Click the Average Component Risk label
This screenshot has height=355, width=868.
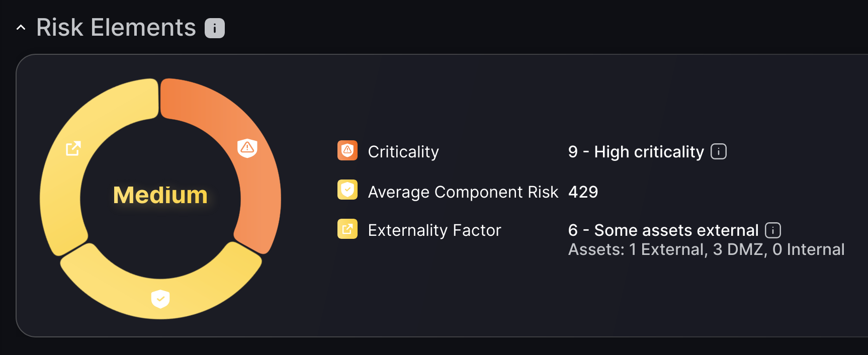[x=463, y=192]
